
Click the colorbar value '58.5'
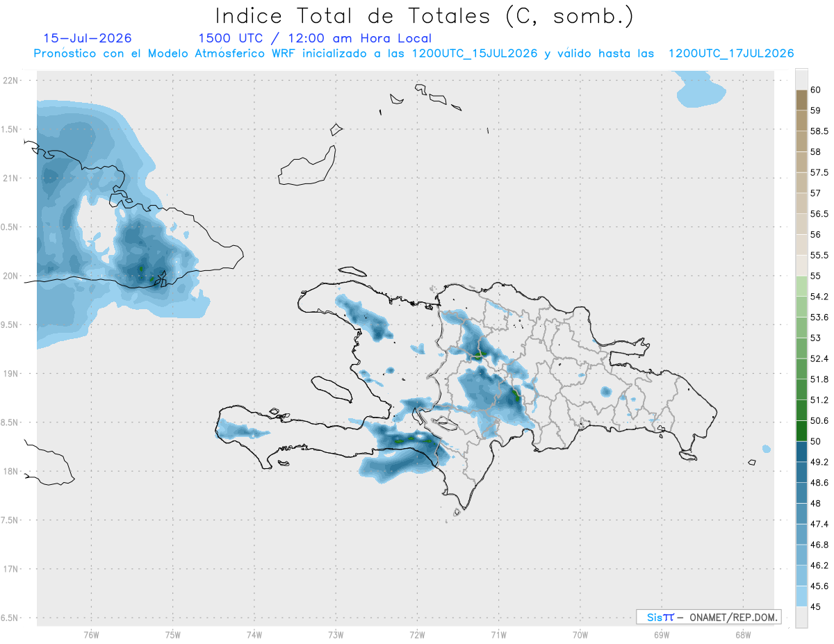pyautogui.click(x=819, y=131)
